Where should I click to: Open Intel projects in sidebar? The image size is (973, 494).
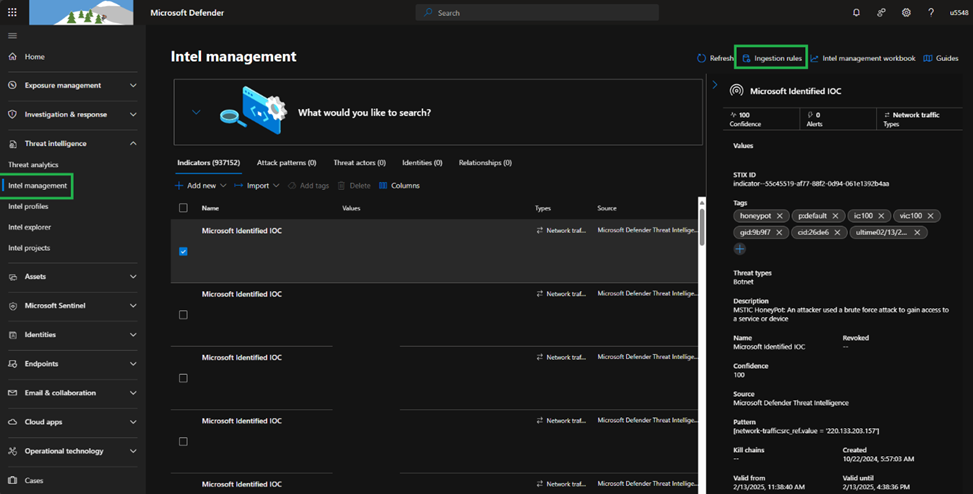pos(29,248)
